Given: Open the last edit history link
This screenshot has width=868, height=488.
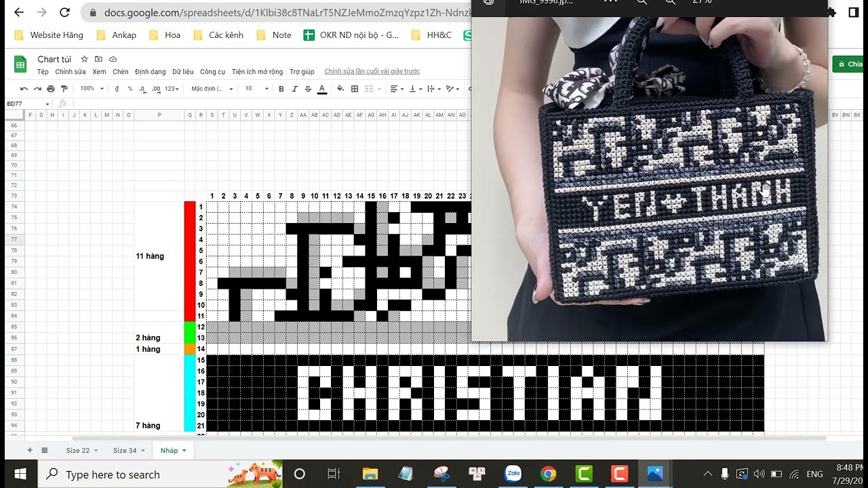Looking at the screenshot, I should click(x=372, y=72).
